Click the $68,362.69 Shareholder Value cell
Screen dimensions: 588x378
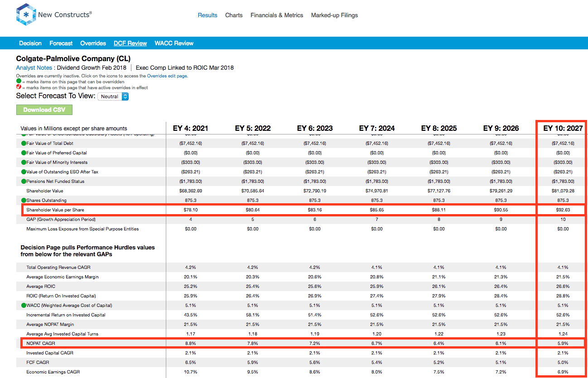pyautogui.click(x=191, y=191)
